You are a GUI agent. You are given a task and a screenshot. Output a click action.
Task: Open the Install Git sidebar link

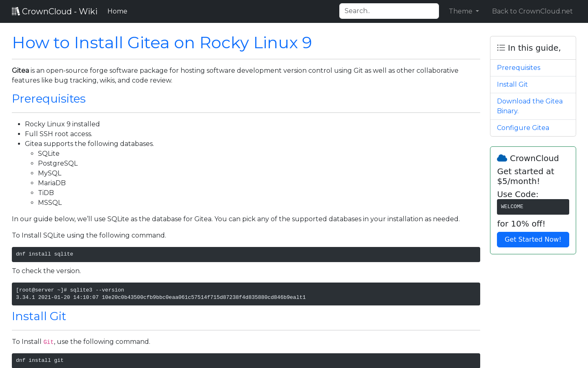click(512, 84)
